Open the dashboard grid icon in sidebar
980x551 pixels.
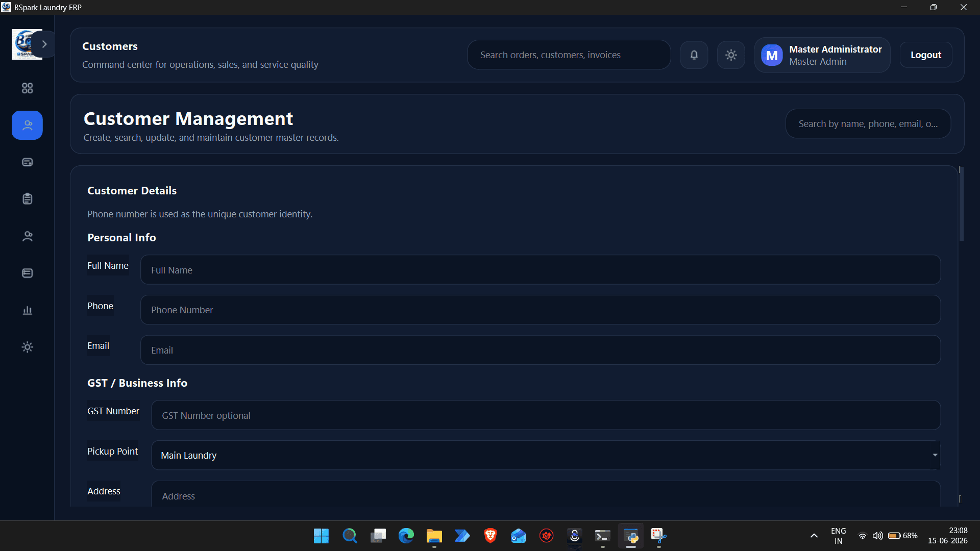pos(28,88)
